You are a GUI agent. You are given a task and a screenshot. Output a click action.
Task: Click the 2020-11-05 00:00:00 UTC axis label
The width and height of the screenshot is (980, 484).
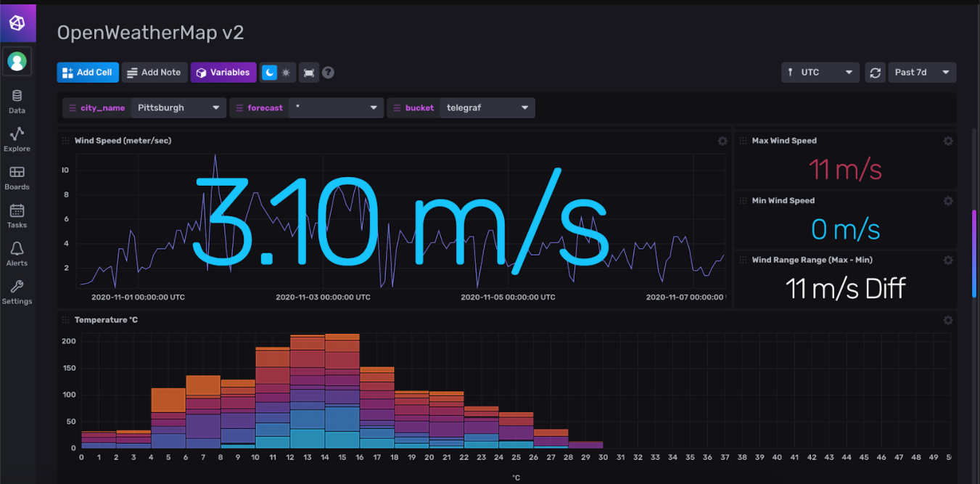tap(508, 298)
